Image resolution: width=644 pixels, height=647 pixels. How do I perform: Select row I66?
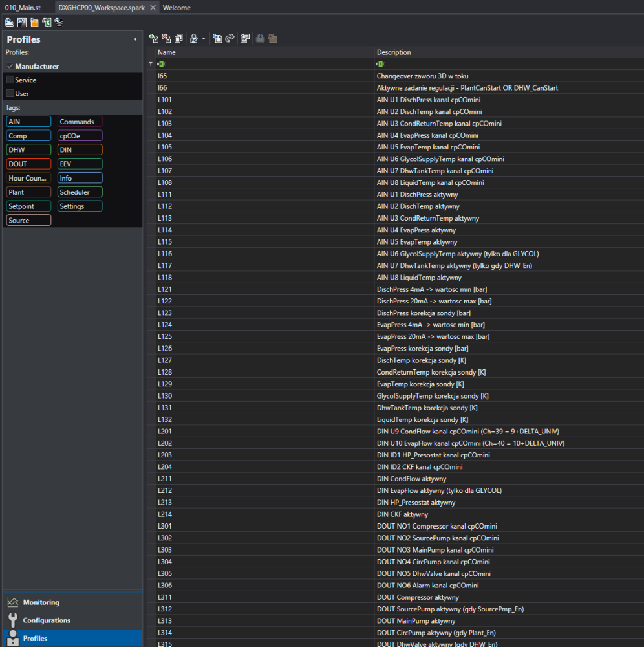tap(396, 88)
